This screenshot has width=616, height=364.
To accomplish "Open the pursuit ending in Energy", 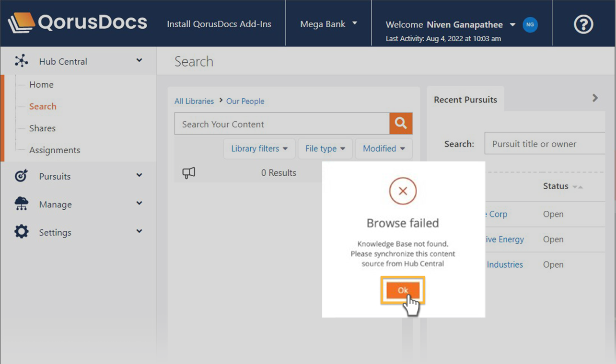I will (504, 239).
